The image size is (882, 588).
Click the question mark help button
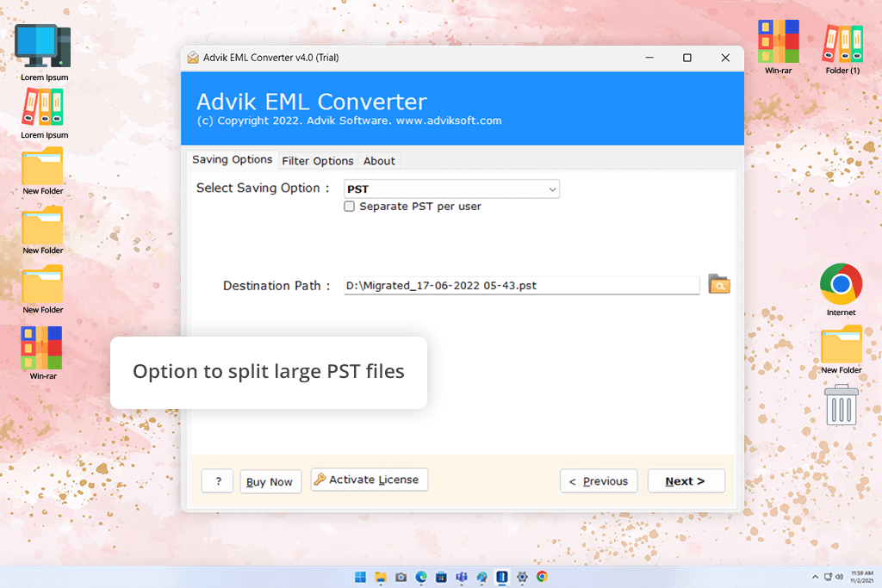(218, 481)
